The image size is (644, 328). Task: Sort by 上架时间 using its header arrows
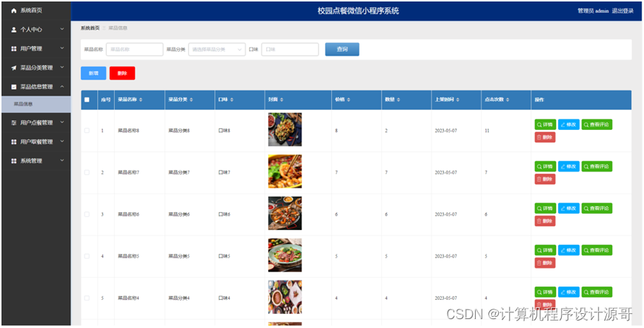pos(457,100)
